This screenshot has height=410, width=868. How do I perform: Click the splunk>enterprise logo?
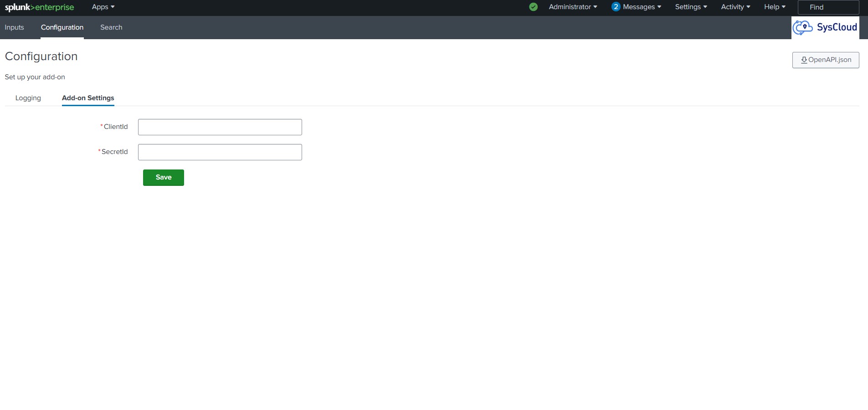(x=39, y=7)
